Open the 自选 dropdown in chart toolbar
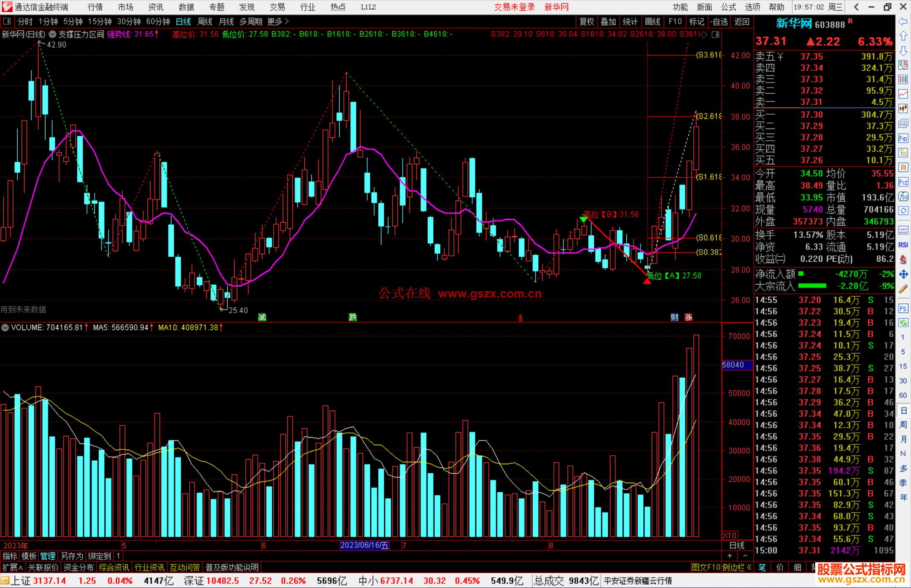The image size is (911, 588). [x=719, y=21]
